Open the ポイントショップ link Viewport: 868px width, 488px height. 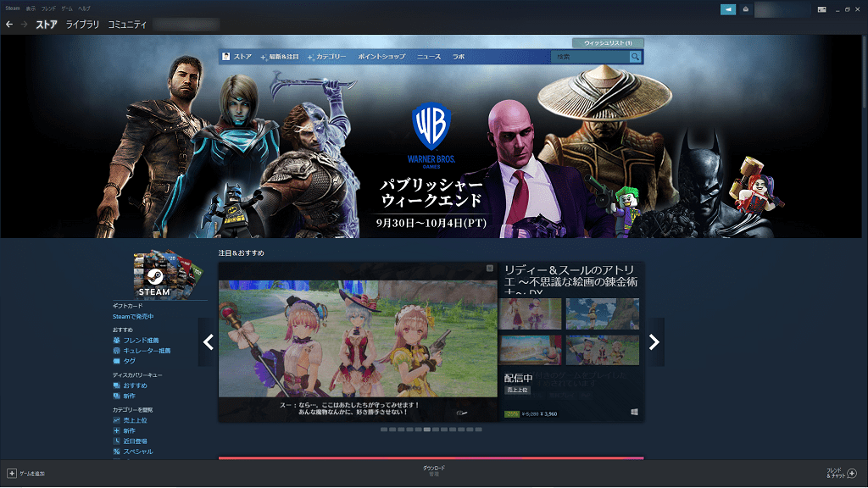[x=381, y=57]
